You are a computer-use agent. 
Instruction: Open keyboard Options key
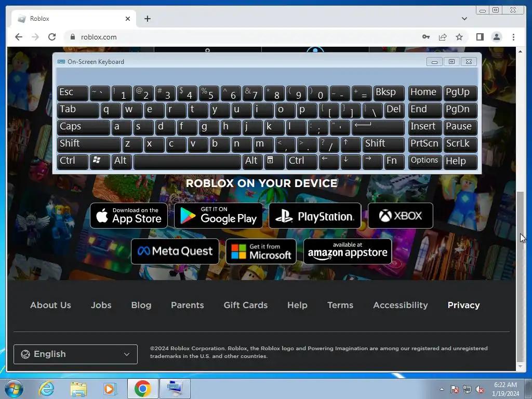coord(425,162)
